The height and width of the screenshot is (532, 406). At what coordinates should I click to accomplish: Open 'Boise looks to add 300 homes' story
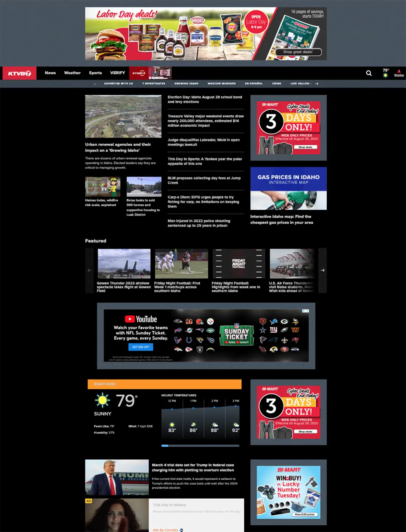(144, 207)
